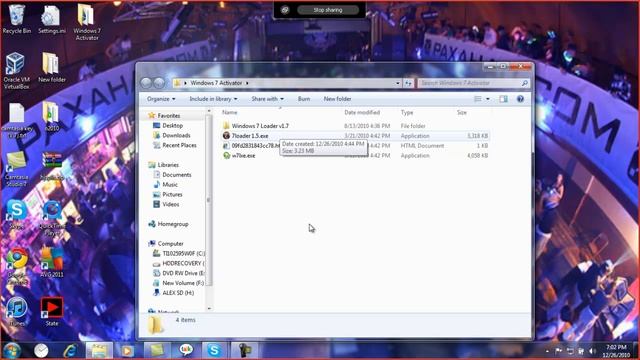Image resolution: width=640 pixels, height=360 pixels.
Task: Select Computer in navigation pane
Action: 170,244
